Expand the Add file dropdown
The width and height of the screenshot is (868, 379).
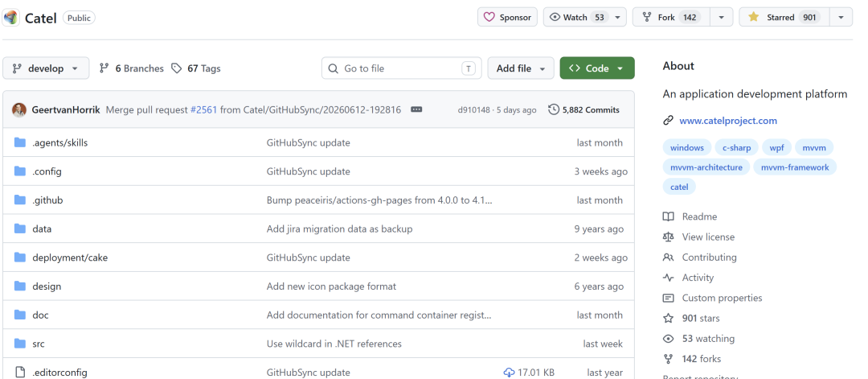pyautogui.click(x=521, y=68)
